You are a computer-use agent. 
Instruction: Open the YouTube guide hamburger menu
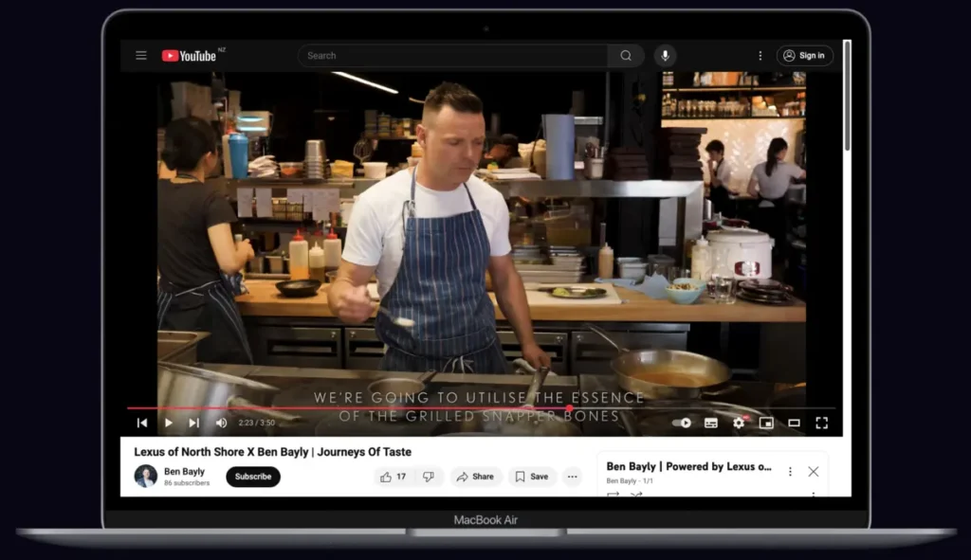(140, 55)
